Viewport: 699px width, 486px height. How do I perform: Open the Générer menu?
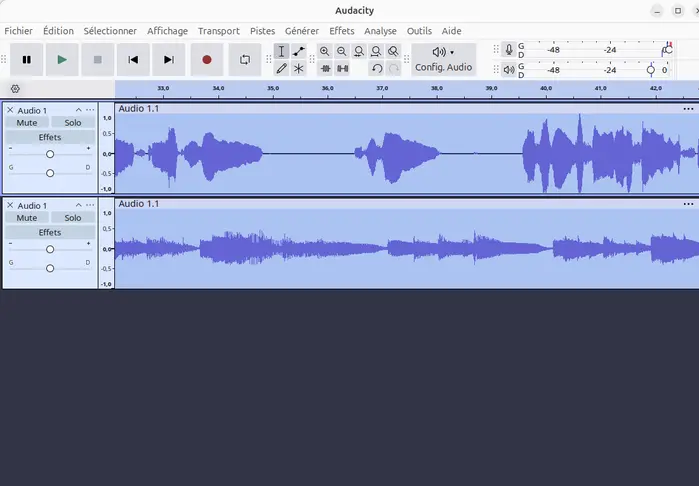302,31
